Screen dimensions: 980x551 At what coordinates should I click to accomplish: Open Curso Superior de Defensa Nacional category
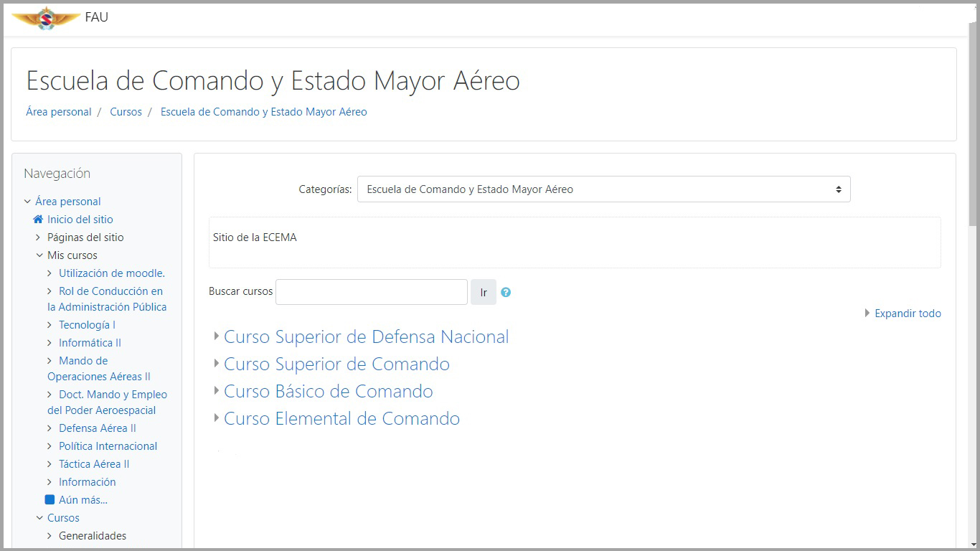click(x=366, y=336)
